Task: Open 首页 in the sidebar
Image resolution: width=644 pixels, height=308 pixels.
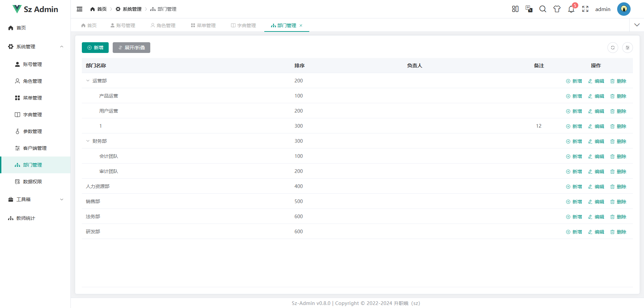Action: tap(35, 28)
